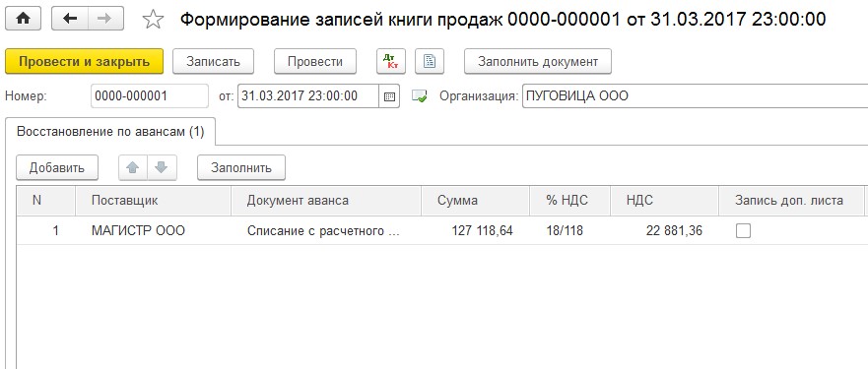Click the Записать button

213,61
